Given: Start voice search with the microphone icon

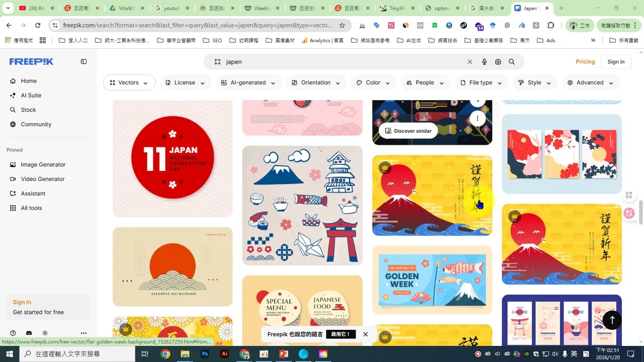Looking at the screenshot, I should [484, 62].
